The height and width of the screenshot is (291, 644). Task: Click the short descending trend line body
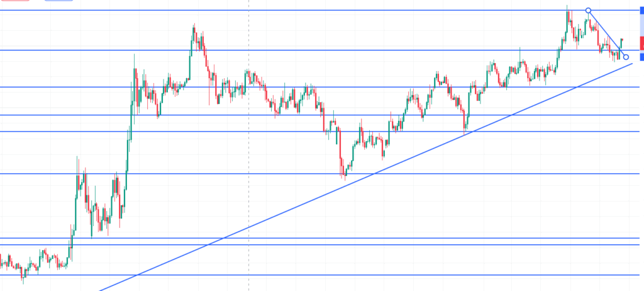pyautogui.click(x=607, y=34)
